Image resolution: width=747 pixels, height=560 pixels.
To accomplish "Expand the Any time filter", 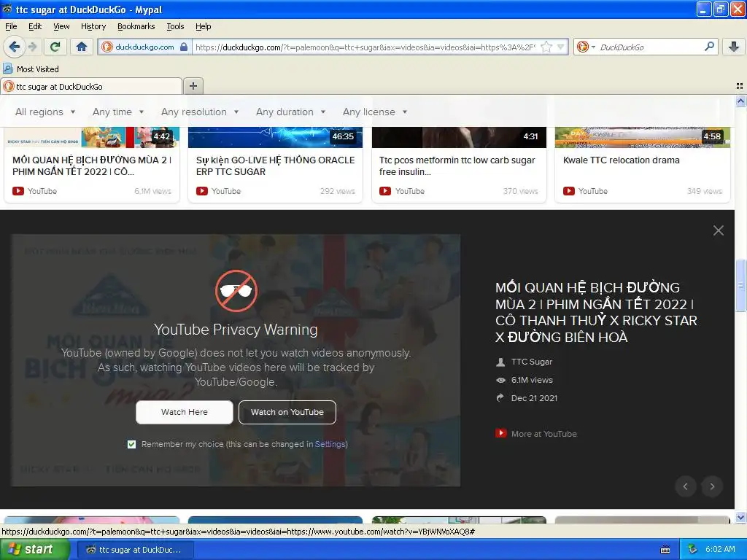I will click(x=118, y=112).
